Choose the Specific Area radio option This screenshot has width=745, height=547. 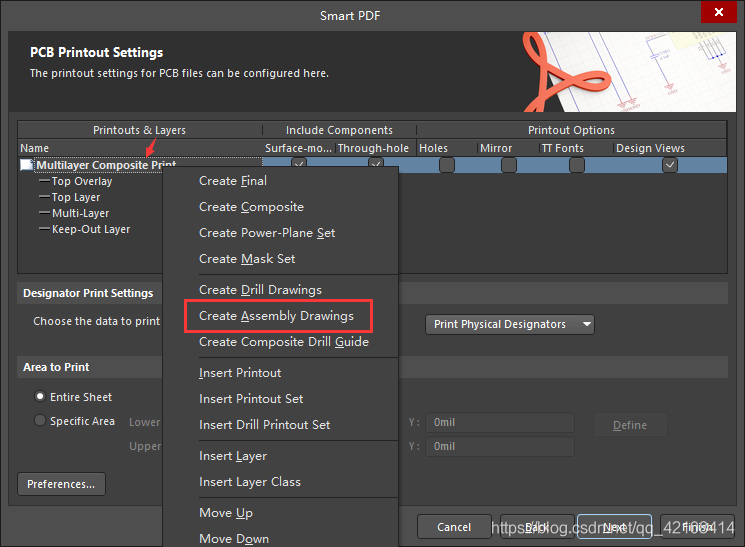41,421
